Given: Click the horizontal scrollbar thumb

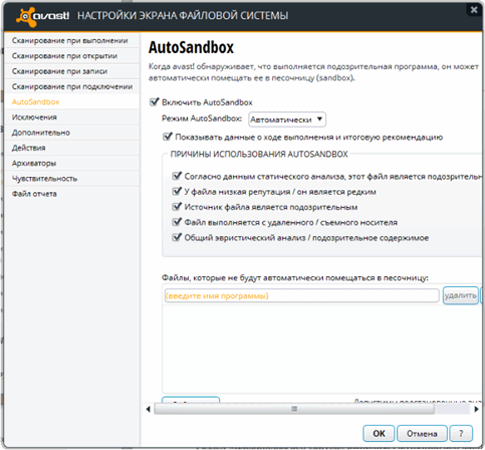Looking at the screenshot, I should (x=294, y=409).
